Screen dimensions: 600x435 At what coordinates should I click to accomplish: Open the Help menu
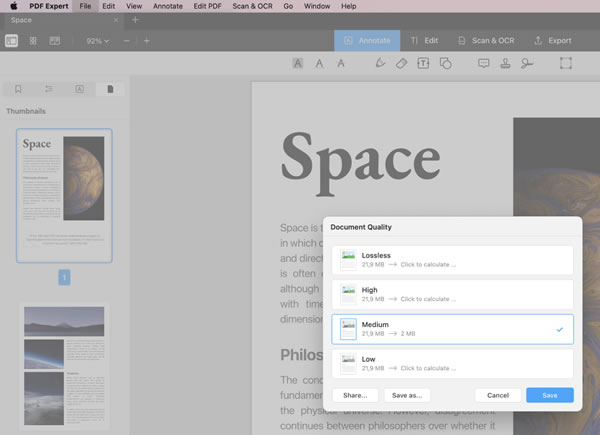[349, 6]
